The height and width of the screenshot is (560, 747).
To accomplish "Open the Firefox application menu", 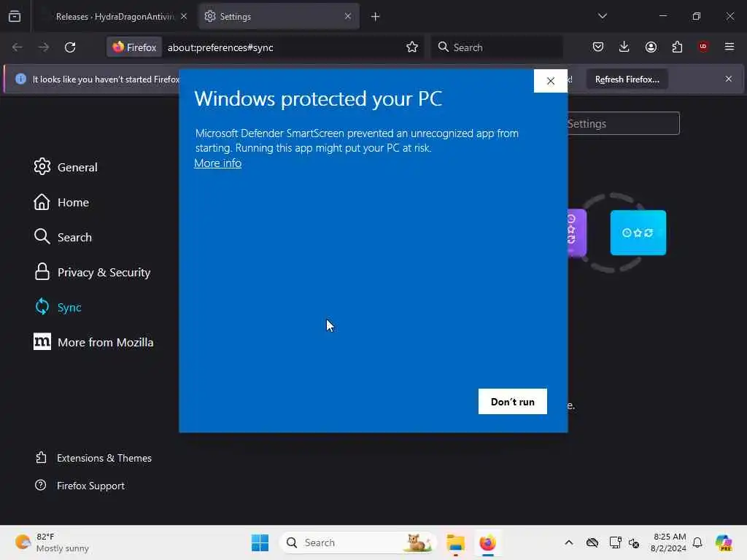I will pyautogui.click(x=729, y=47).
